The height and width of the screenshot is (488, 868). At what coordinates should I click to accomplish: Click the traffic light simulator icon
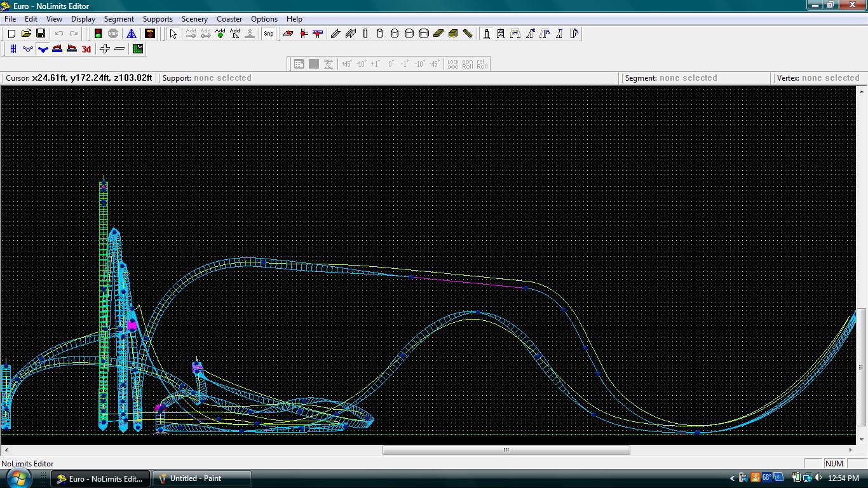(x=98, y=34)
